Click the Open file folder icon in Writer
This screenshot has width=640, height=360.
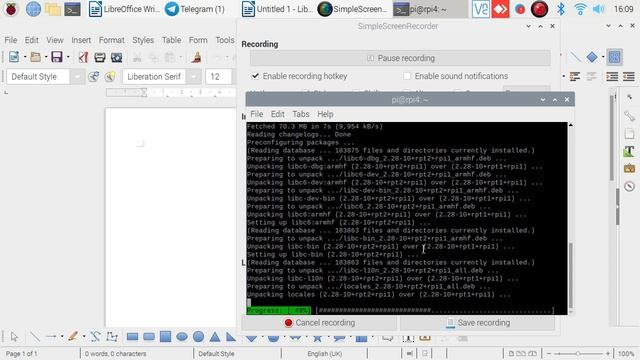coord(36,57)
